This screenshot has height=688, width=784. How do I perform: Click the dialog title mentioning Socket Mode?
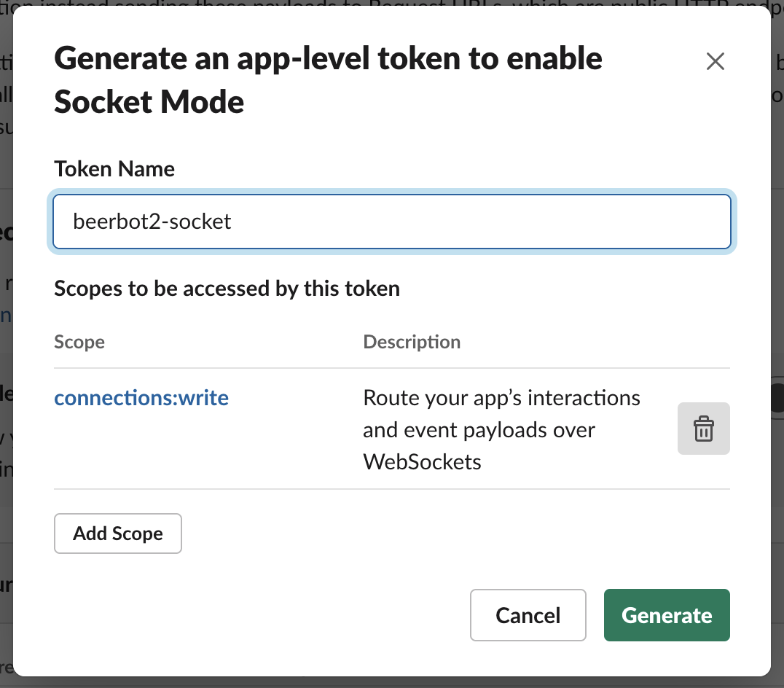coord(328,79)
